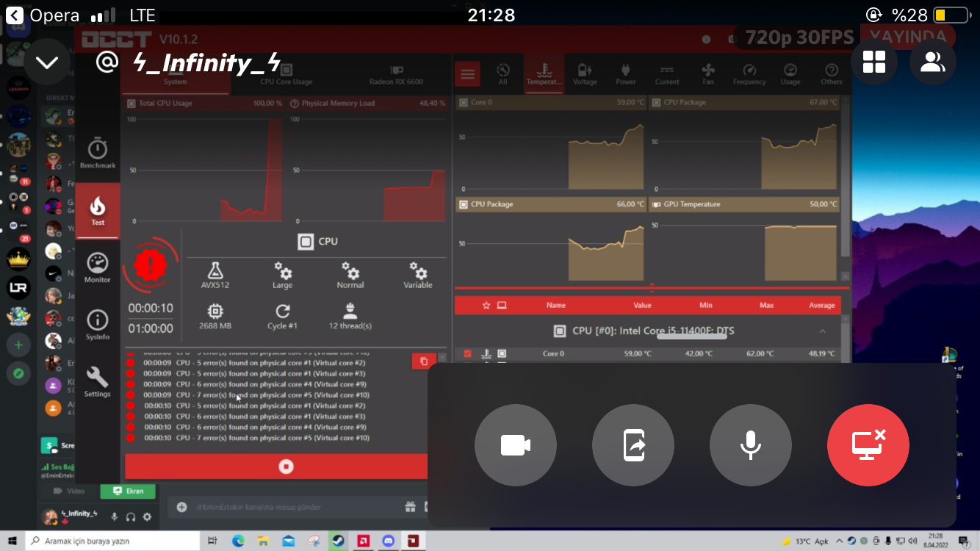Image resolution: width=980 pixels, height=551 pixels.
Task: Switch to the Frequency sensors tab
Action: [749, 73]
